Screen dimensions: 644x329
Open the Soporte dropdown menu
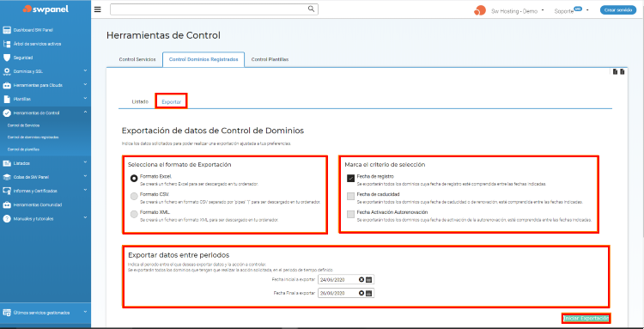(x=571, y=11)
